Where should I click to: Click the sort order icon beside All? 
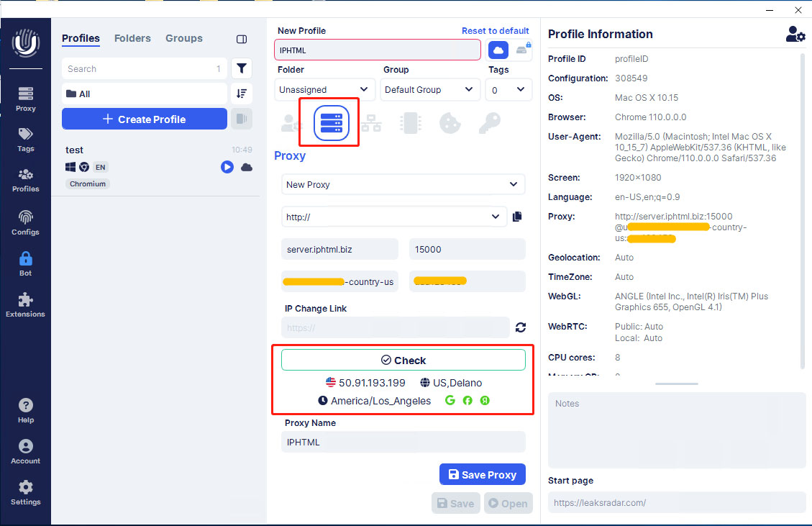pos(242,94)
